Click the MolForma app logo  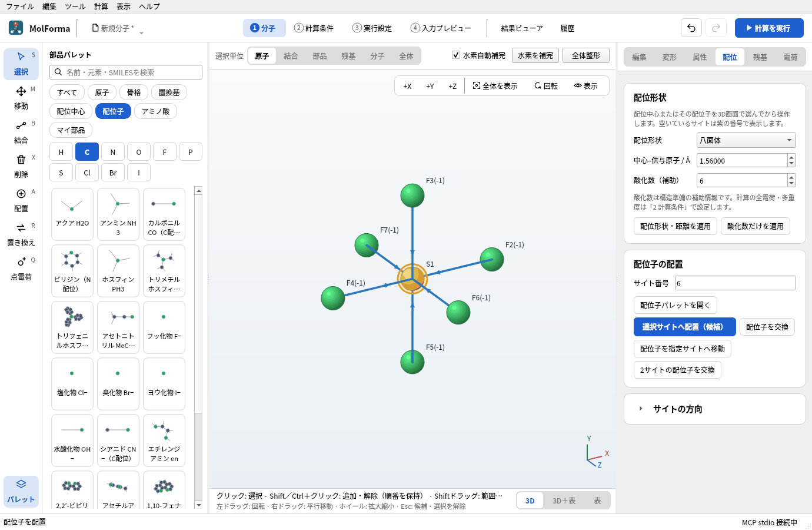tap(16, 28)
